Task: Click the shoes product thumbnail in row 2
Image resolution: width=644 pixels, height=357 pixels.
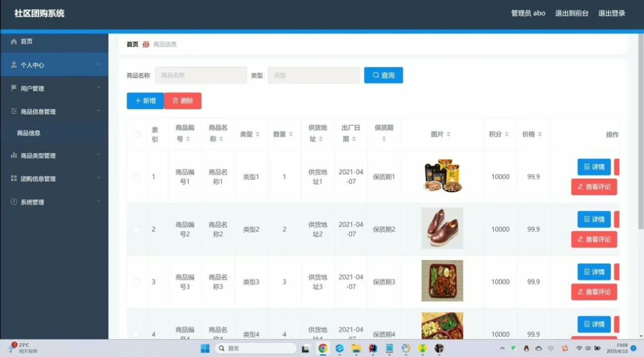Action: pos(442,228)
